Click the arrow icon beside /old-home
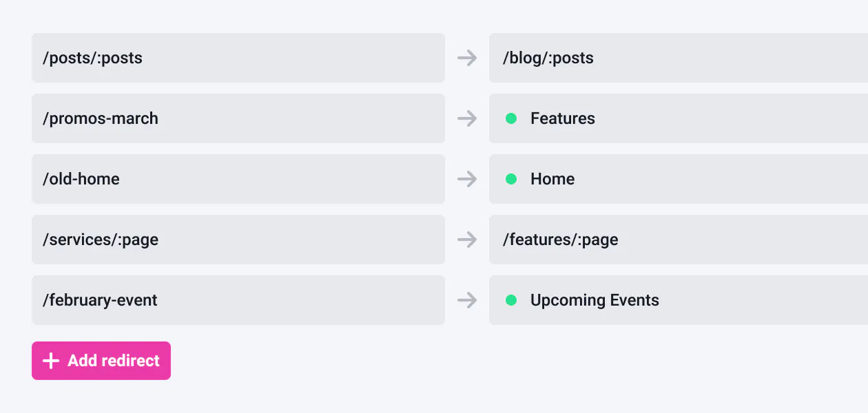The width and height of the screenshot is (868, 413). click(x=467, y=179)
